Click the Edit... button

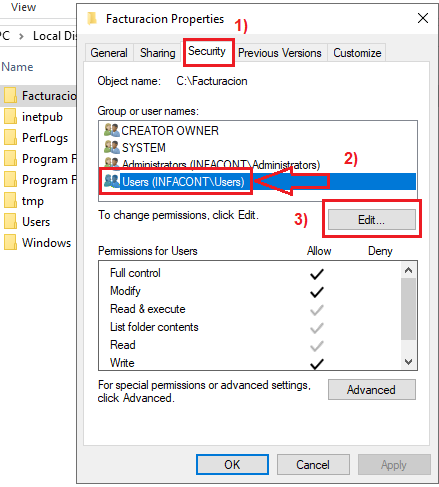372,220
